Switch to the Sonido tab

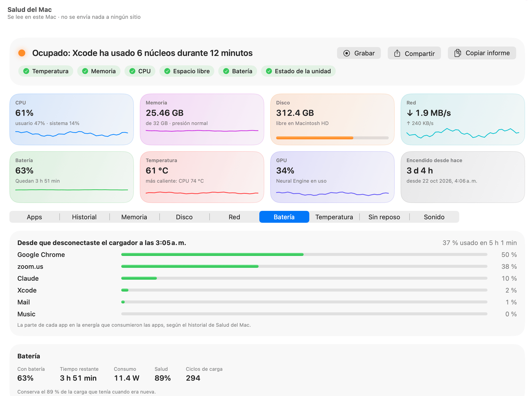[x=434, y=217]
